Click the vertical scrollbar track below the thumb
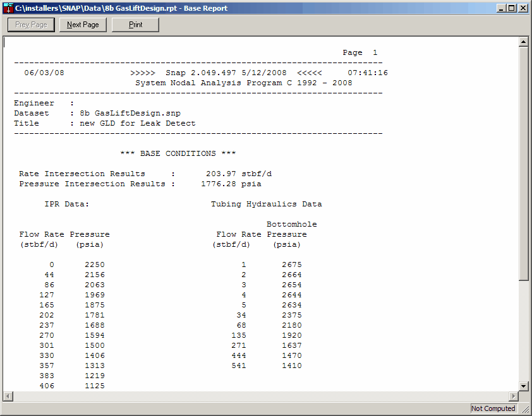The width and height of the screenshot is (532, 416). tap(524, 328)
